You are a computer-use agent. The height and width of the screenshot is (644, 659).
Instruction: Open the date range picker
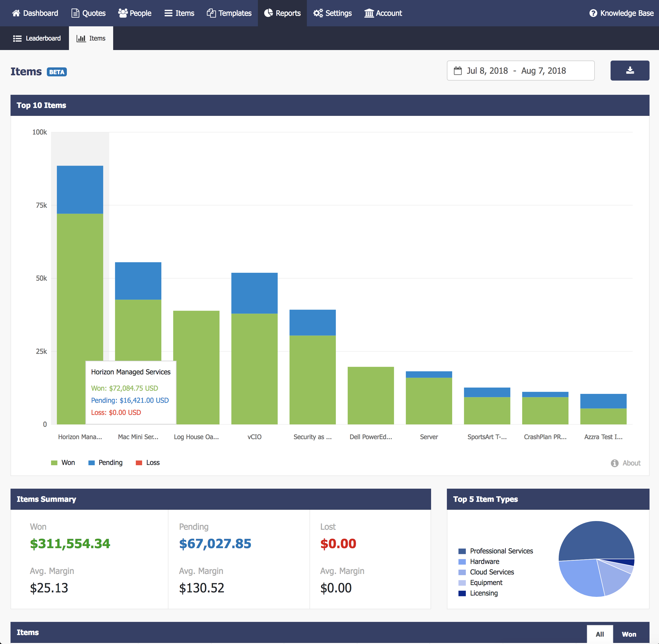pyautogui.click(x=520, y=70)
